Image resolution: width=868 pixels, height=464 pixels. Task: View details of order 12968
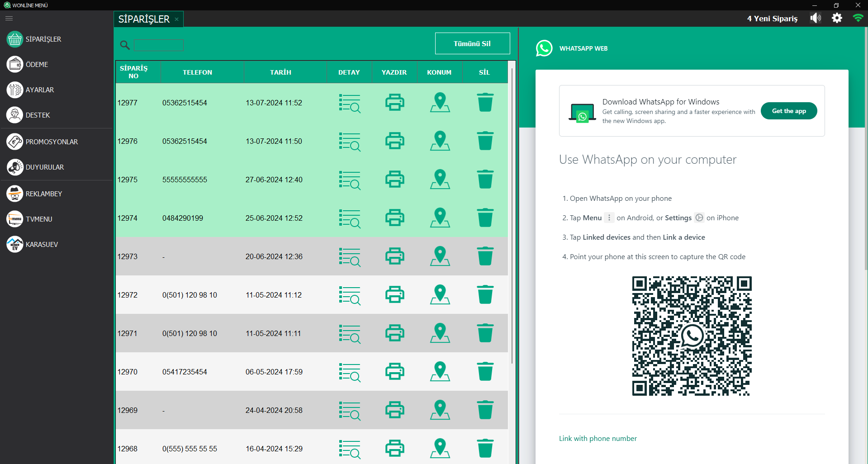coord(350,449)
